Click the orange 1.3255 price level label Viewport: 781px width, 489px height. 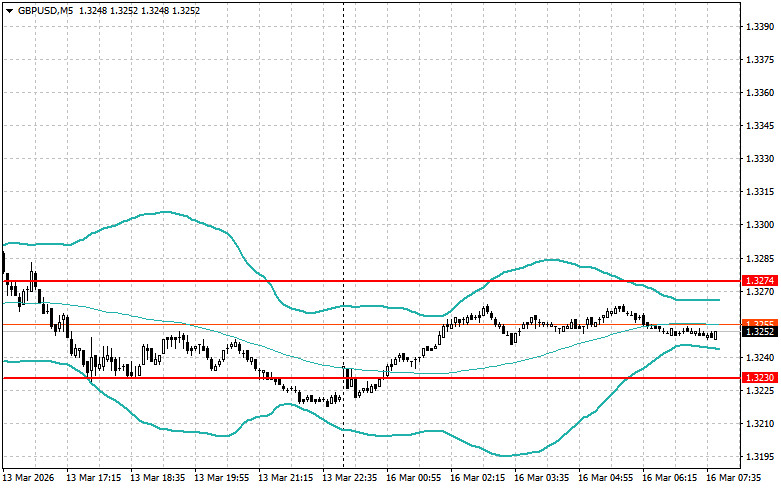[760, 323]
